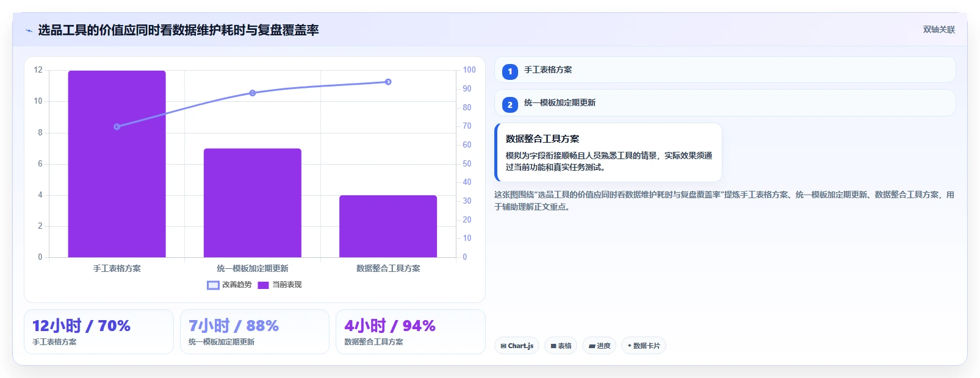980x378 pixels.
Task: Click the left axis value 12
Action: (38, 70)
